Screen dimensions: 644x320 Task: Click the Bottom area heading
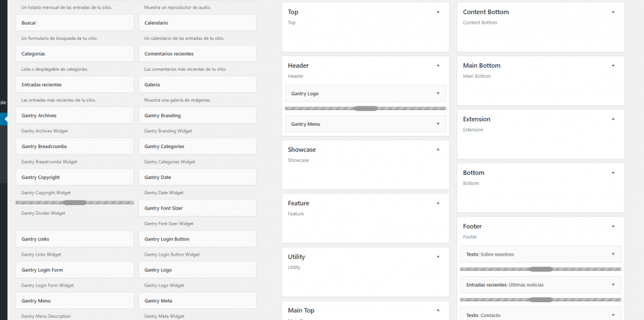pos(474,173)
